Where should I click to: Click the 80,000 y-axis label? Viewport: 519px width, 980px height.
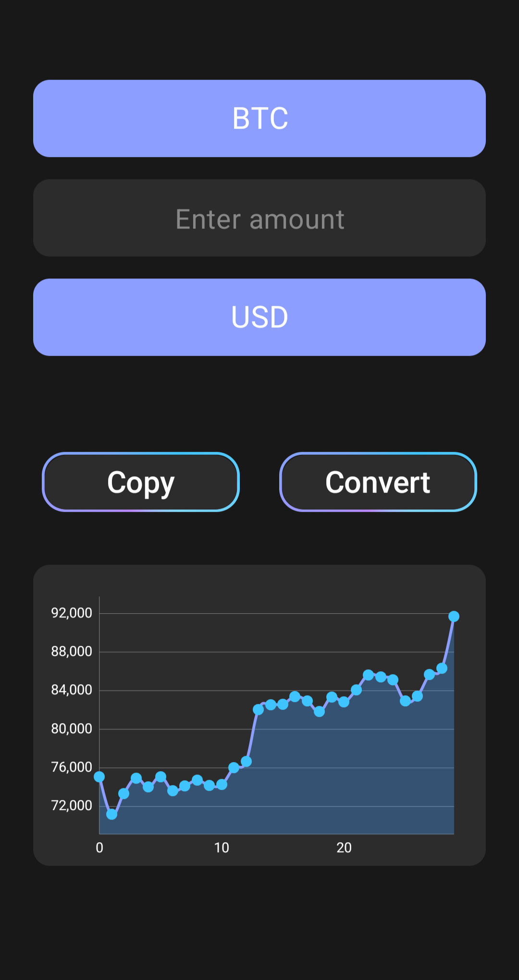click(x=72, y=729)
